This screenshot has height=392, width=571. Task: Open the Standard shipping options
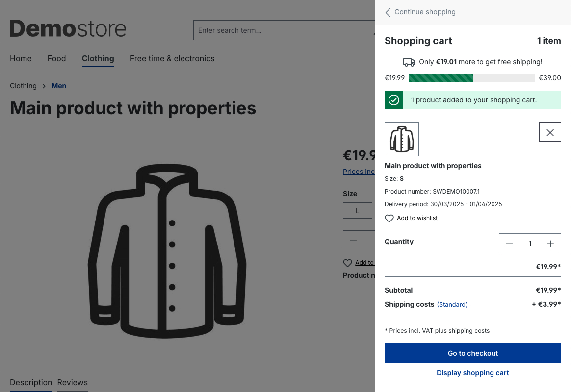click(x=452, y=304)
